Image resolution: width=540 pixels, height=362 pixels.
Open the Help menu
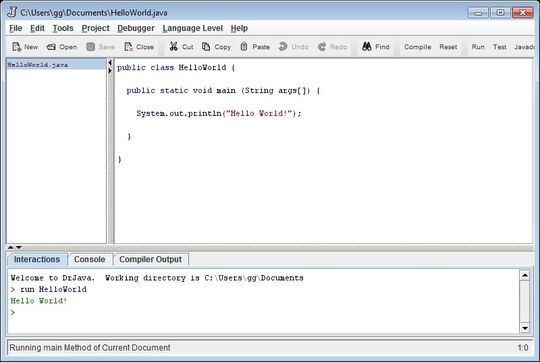(x=239, y=28)
